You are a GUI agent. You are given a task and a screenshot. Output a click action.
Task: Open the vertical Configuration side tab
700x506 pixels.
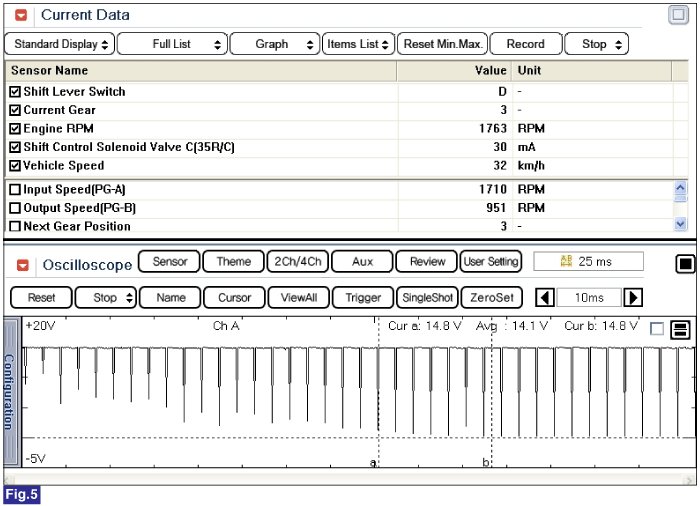pos(12,392)
